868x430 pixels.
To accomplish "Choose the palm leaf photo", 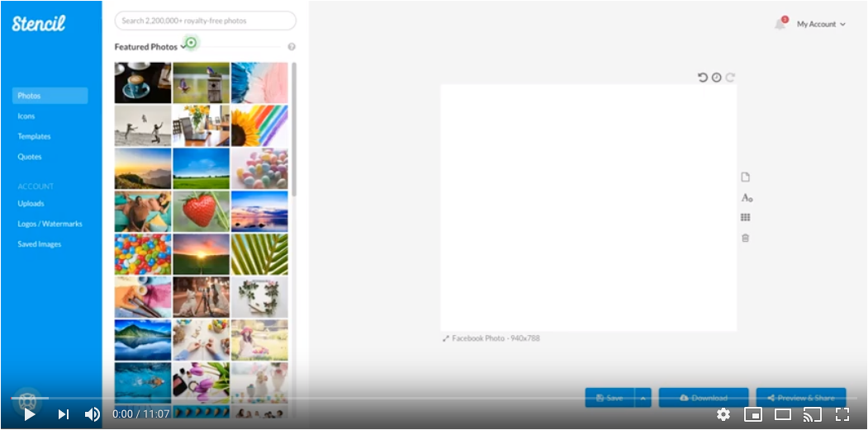I will point(259,254).
